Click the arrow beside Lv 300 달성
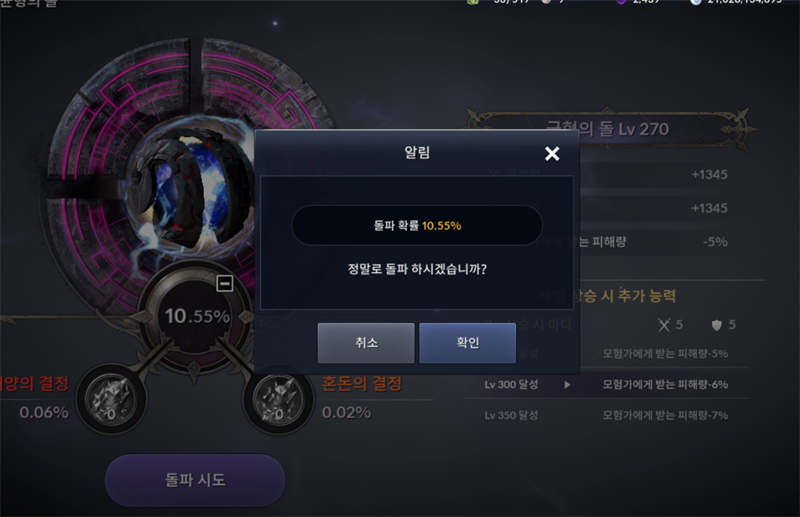This screenshot has height=517, width=800. coord(567,385)
